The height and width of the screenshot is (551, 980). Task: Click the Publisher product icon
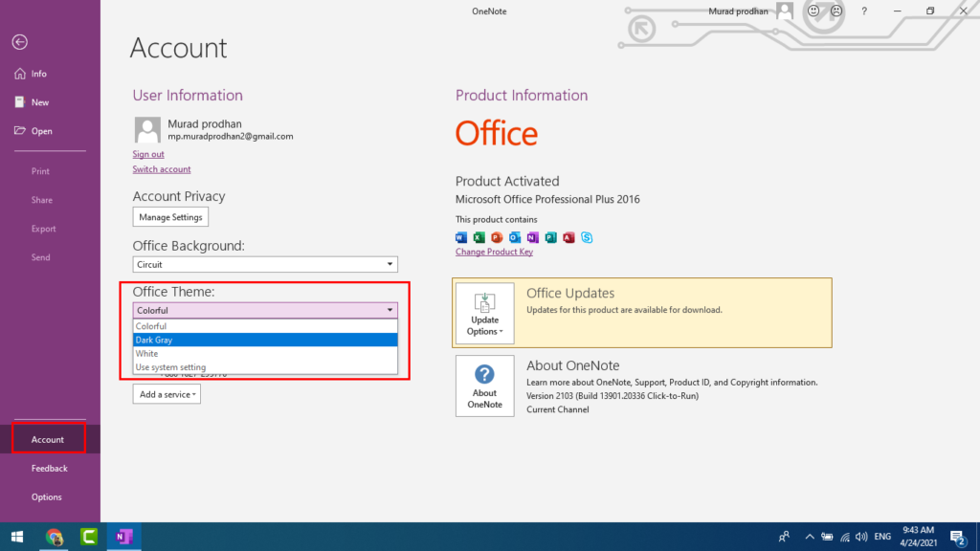pyautogui.click(x=550, y=237)
